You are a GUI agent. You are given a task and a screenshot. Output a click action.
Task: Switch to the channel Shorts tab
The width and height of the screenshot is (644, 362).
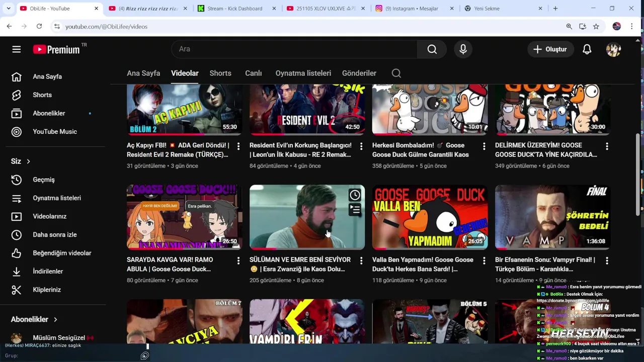click(x=220, y=73)
